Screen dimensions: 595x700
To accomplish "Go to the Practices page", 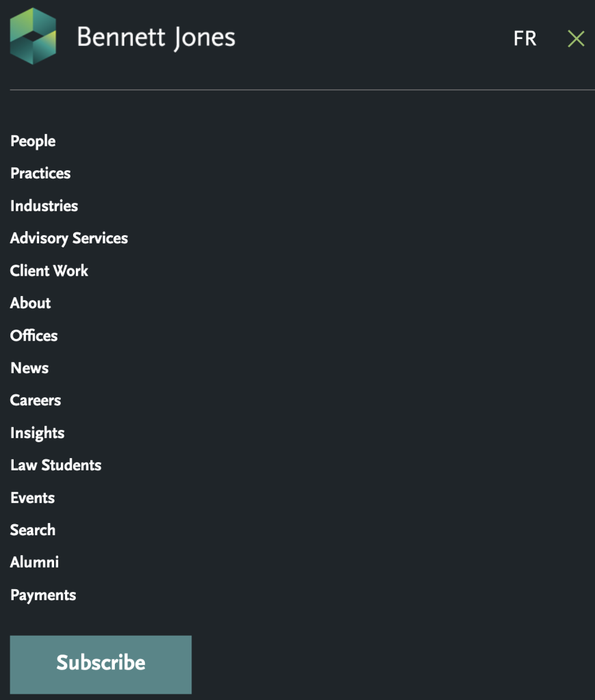I will tap(40, 174).
